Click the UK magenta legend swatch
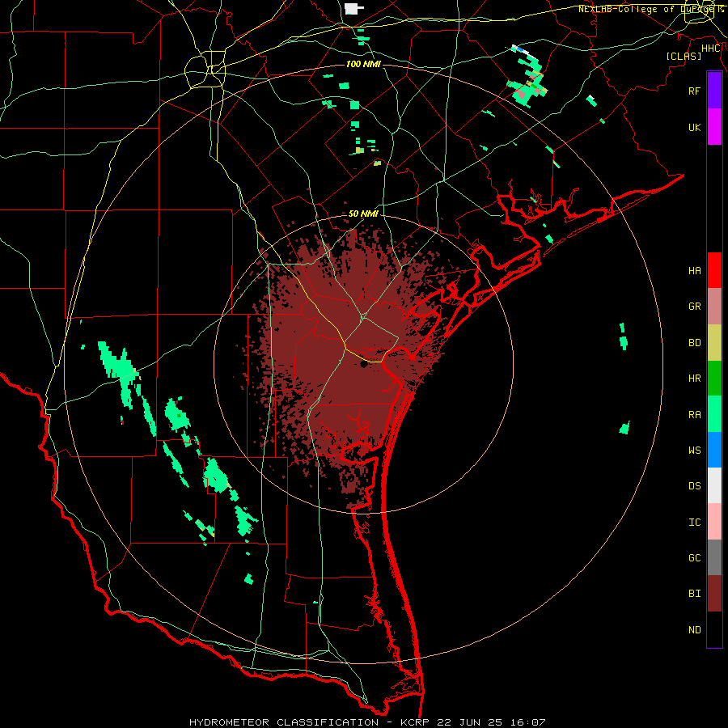The height and width of the screenshot is (728, 728). pos(714,127)
